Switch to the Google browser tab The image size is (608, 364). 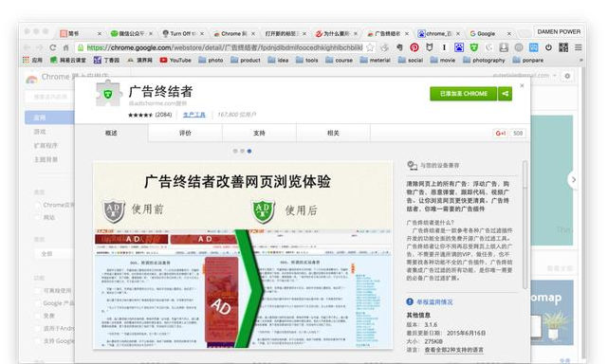(x=490, y=34)
